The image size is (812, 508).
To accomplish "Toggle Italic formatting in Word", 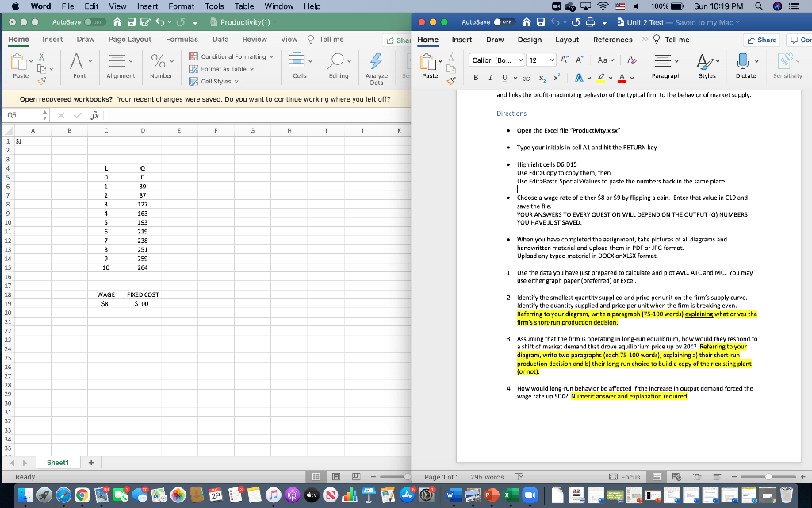I will coord(490,77).
